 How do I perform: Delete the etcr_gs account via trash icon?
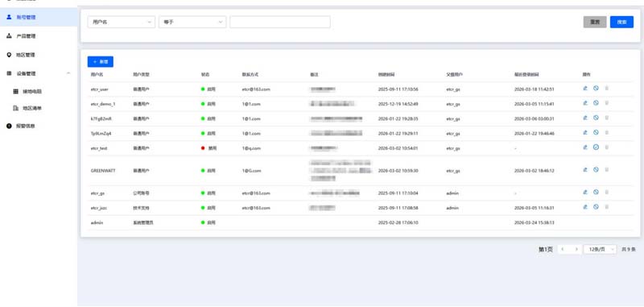[607, 192]
